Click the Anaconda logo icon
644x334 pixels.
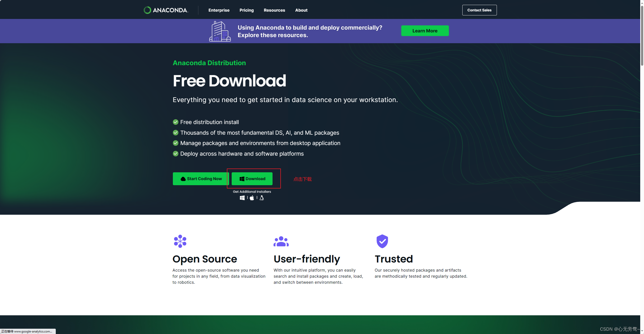click(147, 10)
